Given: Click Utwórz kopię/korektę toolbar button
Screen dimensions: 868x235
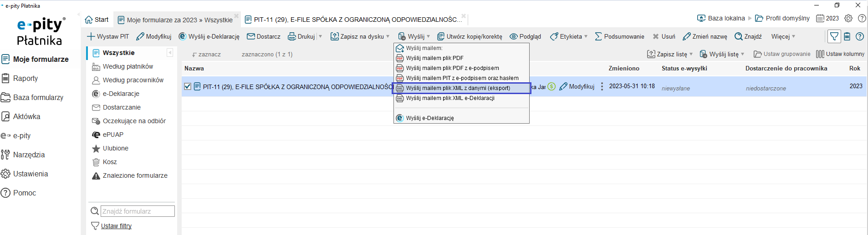Looking at the screenshot, I should [x=470, y=36].
